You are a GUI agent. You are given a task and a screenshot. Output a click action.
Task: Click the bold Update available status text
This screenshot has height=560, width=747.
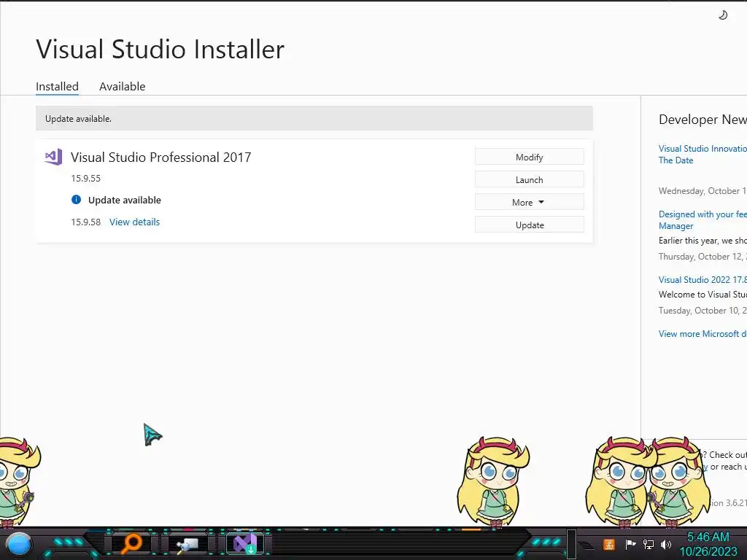tap(124, 200)
